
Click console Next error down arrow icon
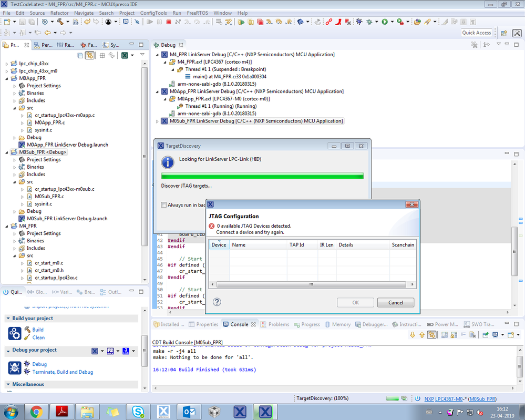413,335
